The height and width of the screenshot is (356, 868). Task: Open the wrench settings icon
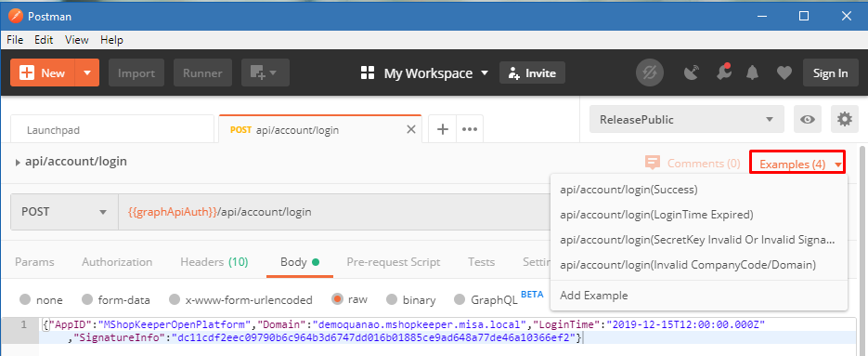click(723, 73)
